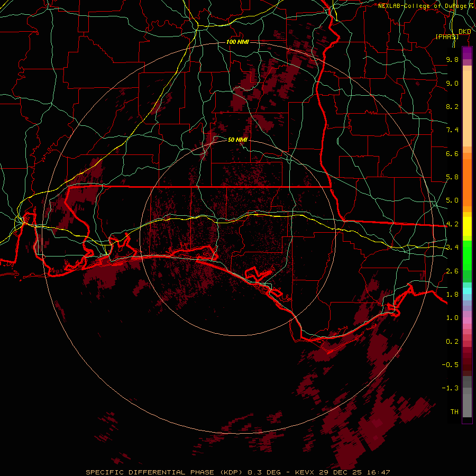Click the 1.8 legend value
Image resolution: width=476 pixels, height=476 pixels.
pyautogui.click(x=452, y=295)
